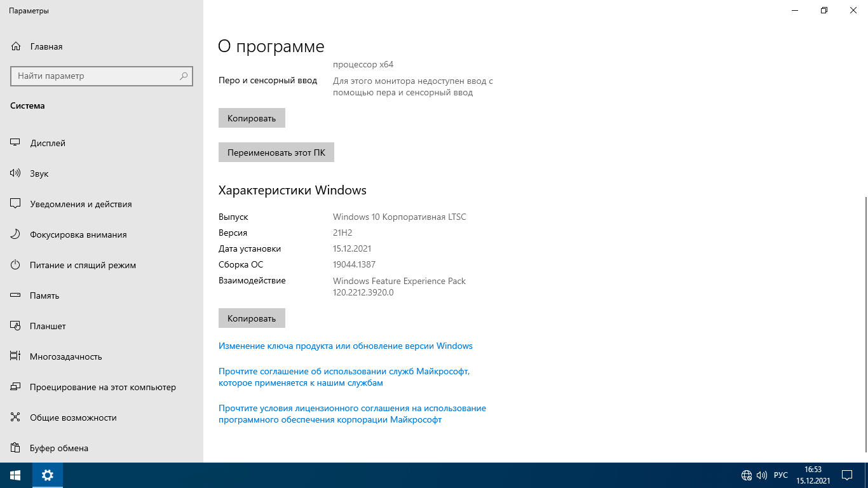Screen dimensions: 868x488
Task: Click the magnifier icon in the search box
Action: 184,76
